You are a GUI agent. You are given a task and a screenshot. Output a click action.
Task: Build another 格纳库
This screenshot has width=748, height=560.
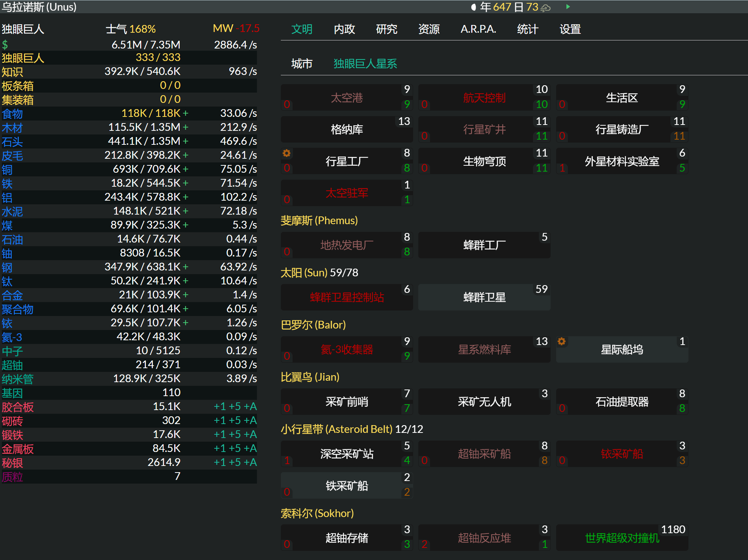click(347, 129)
